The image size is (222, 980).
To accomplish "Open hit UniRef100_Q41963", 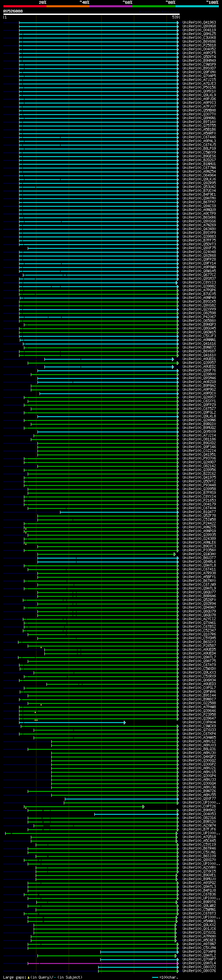I will 199,23.
